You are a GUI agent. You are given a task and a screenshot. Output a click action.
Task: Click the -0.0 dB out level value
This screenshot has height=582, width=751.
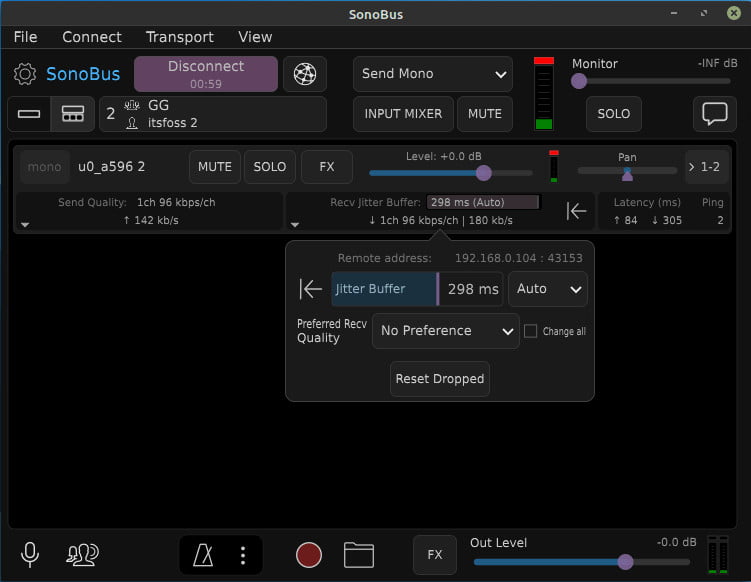tap(676, 542)
